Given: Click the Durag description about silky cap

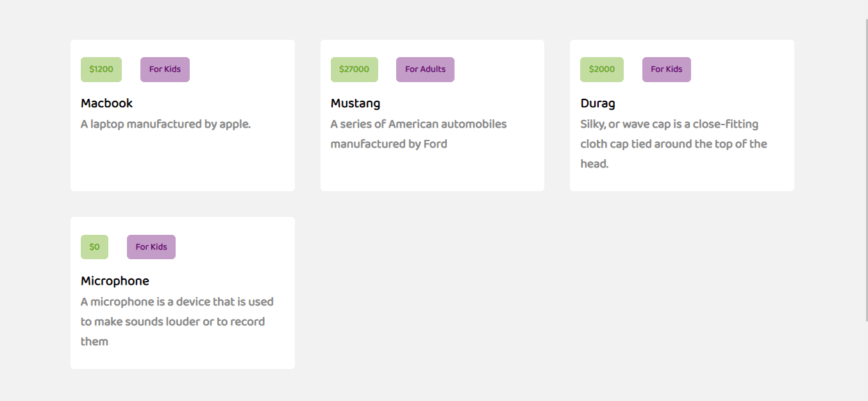Looking at the screenshot, I should pyautogui.click(x=674, y=144).
